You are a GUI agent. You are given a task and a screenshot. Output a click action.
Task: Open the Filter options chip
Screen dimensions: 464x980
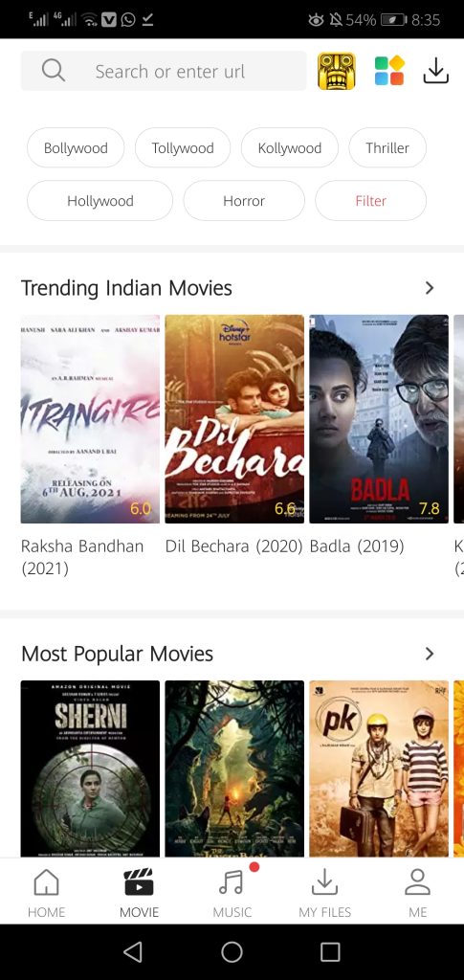[x=371, y=201]
